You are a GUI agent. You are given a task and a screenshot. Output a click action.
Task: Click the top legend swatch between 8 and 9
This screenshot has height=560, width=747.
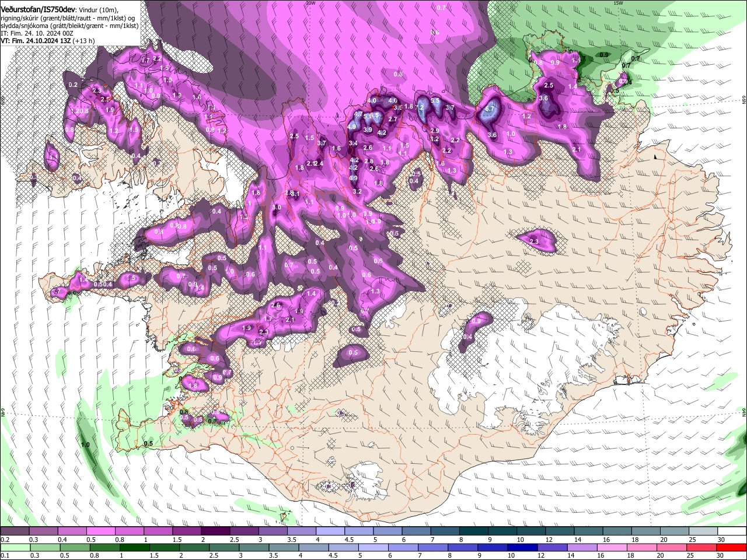pos(473,531)
